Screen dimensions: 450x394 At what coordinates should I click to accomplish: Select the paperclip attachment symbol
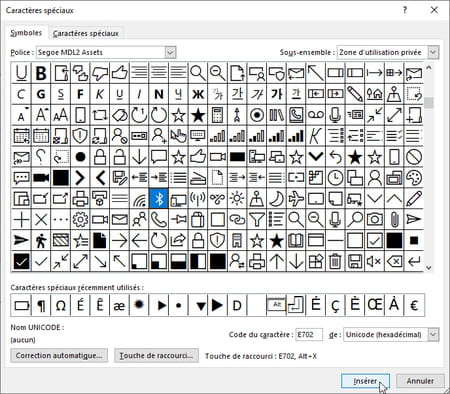(395, 220)
